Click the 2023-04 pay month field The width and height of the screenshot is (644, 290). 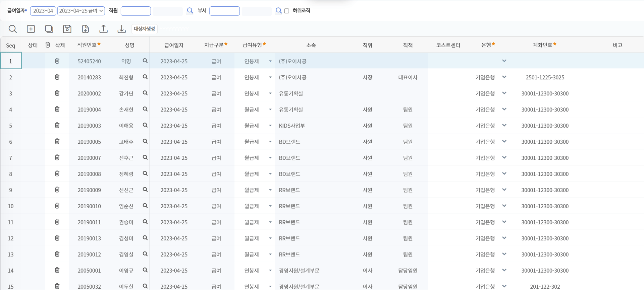click(43, 11)
